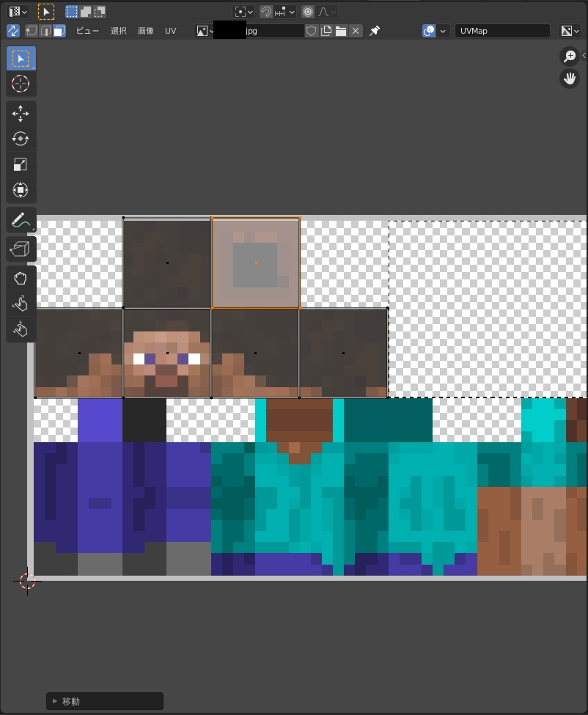Select the Transform tool
588x715 pixels.
pos(21,190)
